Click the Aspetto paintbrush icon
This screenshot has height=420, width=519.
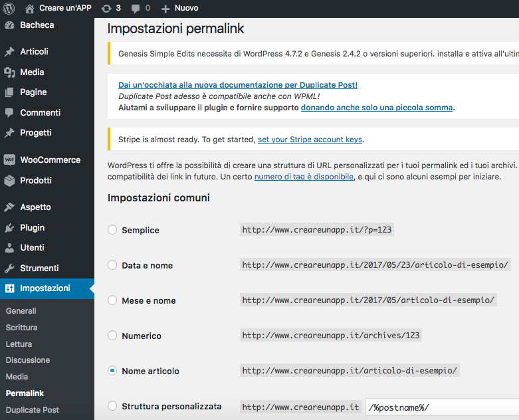coord(9,207)
